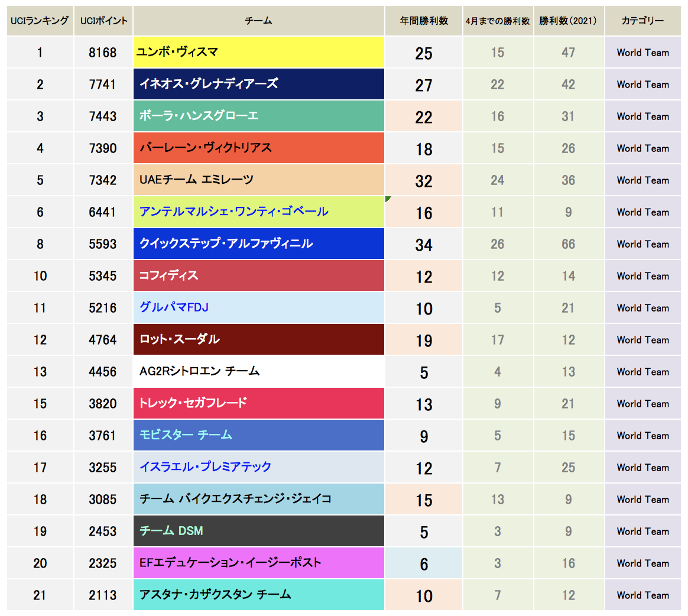Select the AG2Rシトロエン チーム cell

259,372
